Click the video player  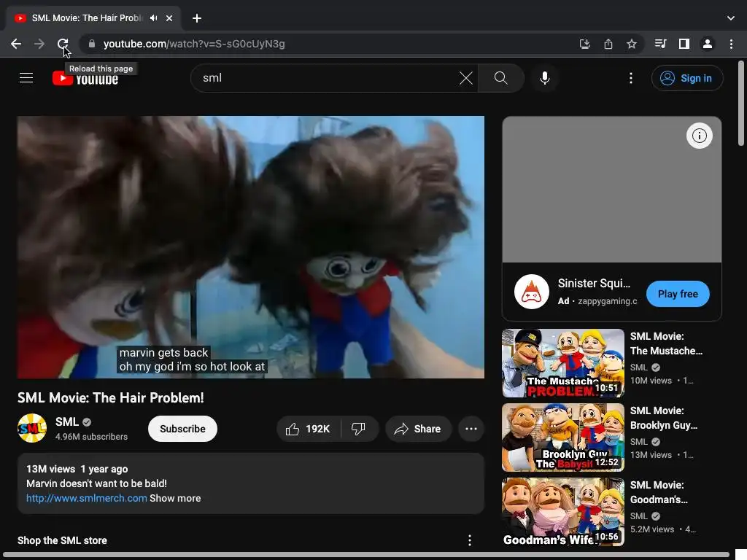tap(251, 247)
